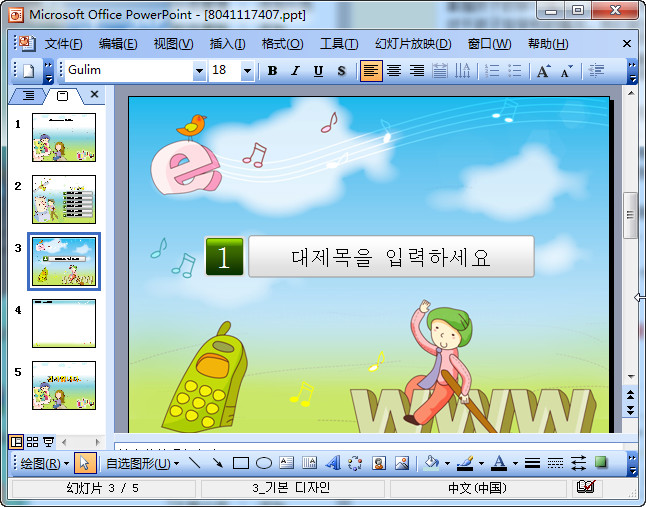Open the 自选图形(U) AutoShapes menu
The height and width of the screenshot is (507, 646).
tap(142, 464)
